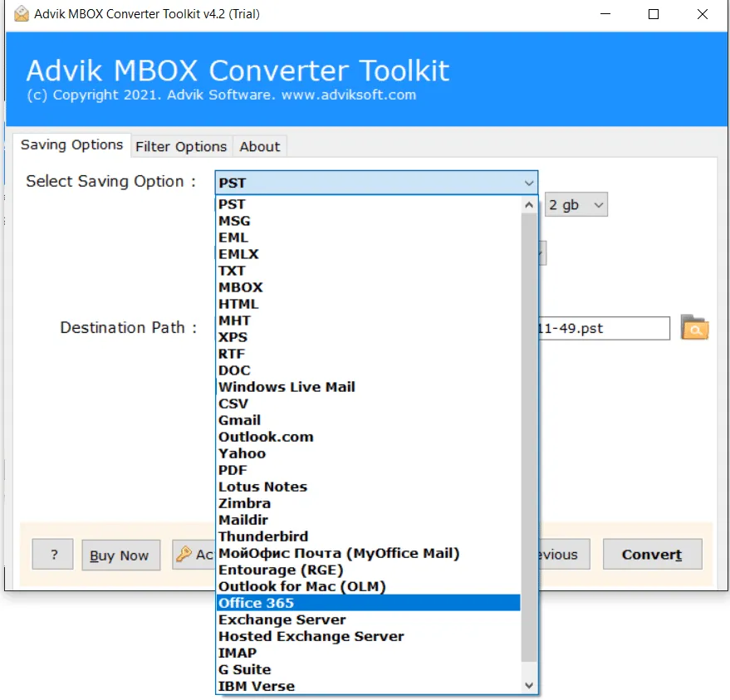Click the key icon on Activate button
Viewport: 730px width, 700px height.
(x=184, y=554)
